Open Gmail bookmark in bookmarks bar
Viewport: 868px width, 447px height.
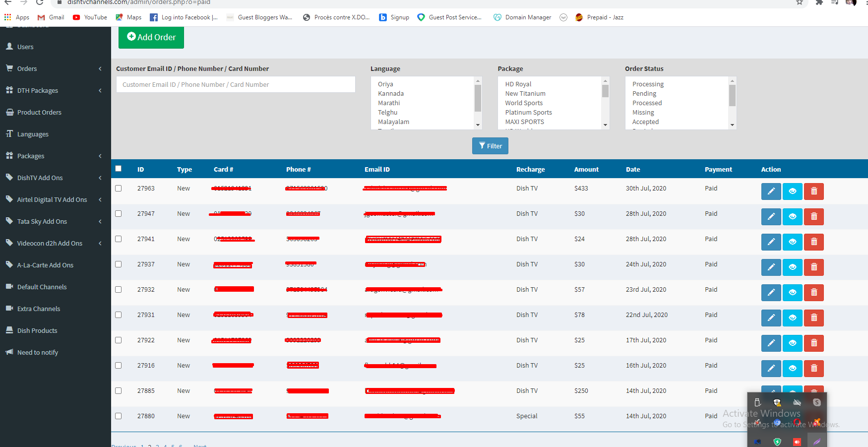pyautogui.click(x=51, y=17)
